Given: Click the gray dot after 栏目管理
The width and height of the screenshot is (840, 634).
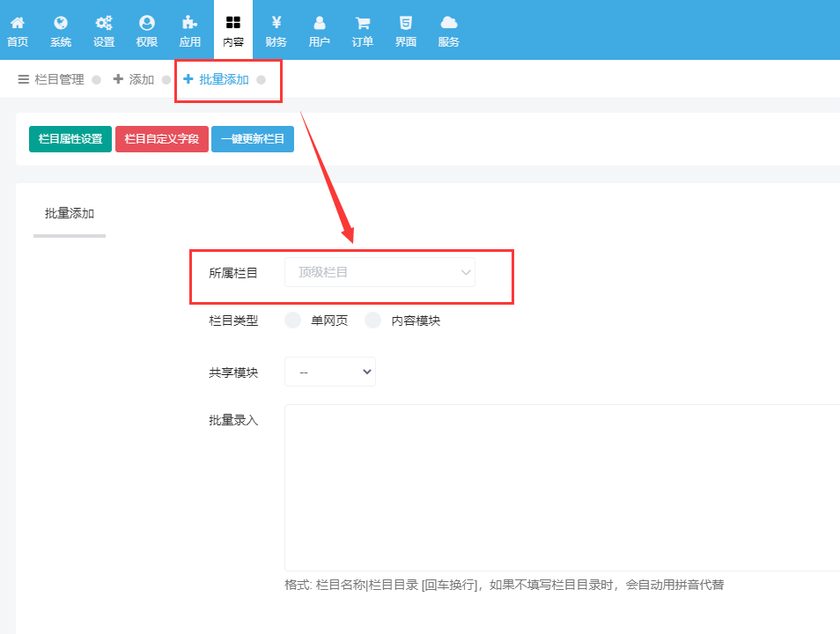Looking at the screenshot, I should [x=97, y=80].
